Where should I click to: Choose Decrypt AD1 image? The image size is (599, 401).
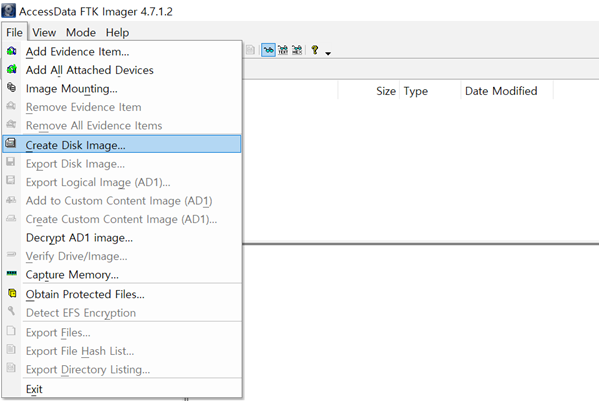click(x=122, y=238)
